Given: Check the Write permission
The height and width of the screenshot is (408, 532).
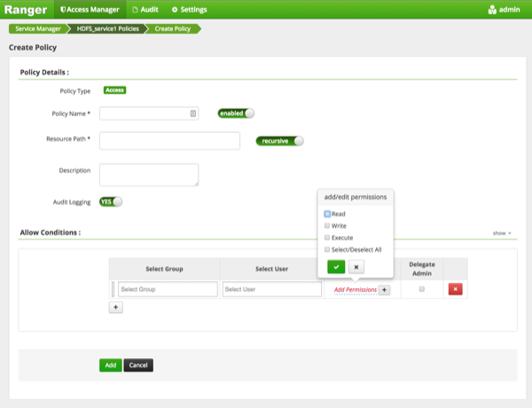Looking at the screenshot, I should 327,226.
